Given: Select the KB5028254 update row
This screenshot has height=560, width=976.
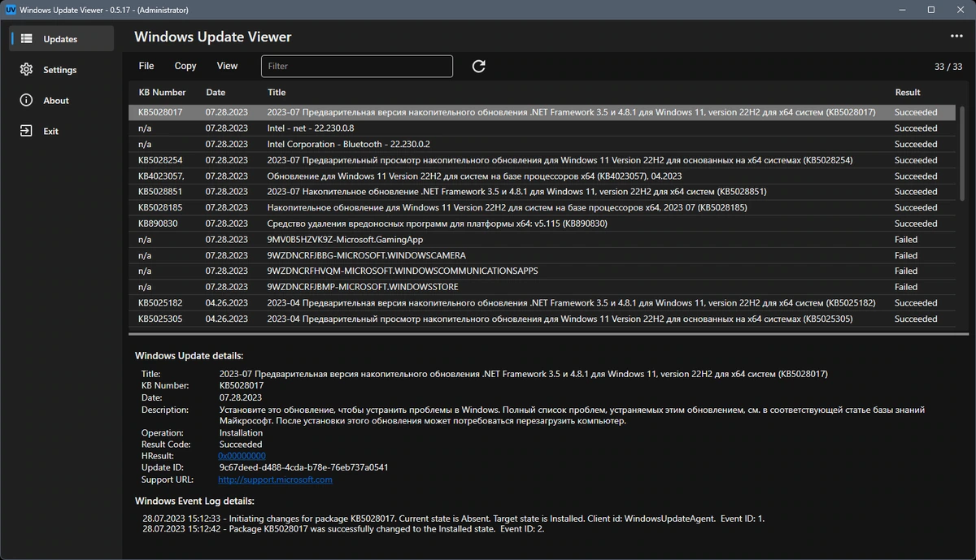Looking at the screenshot, I should coord(542,160).
